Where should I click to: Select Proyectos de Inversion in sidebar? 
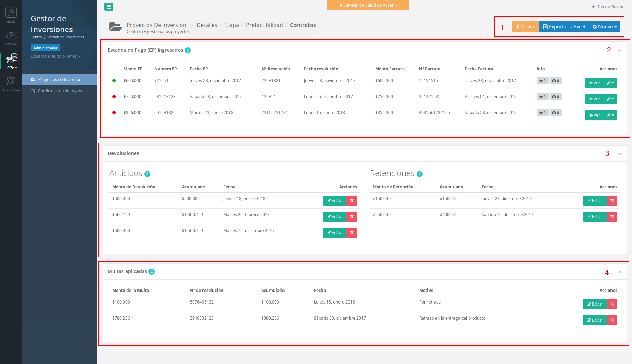pos(60,80)
